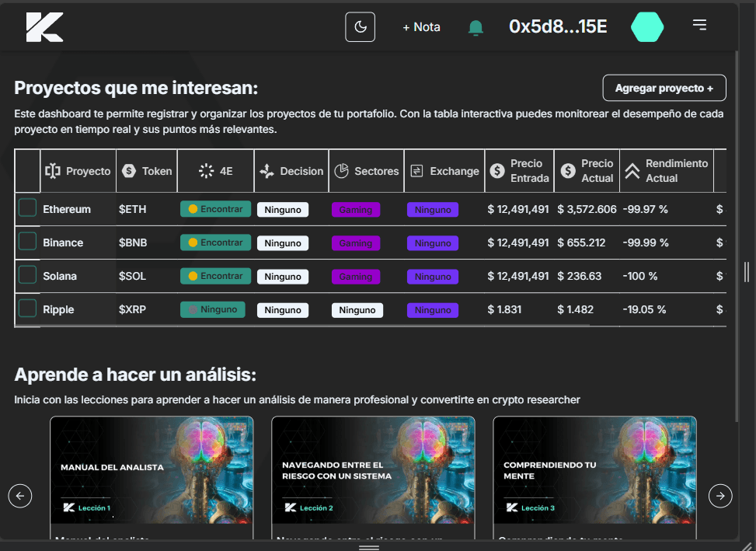
Task: Check the Binance row checkbox
Action: 28,241
